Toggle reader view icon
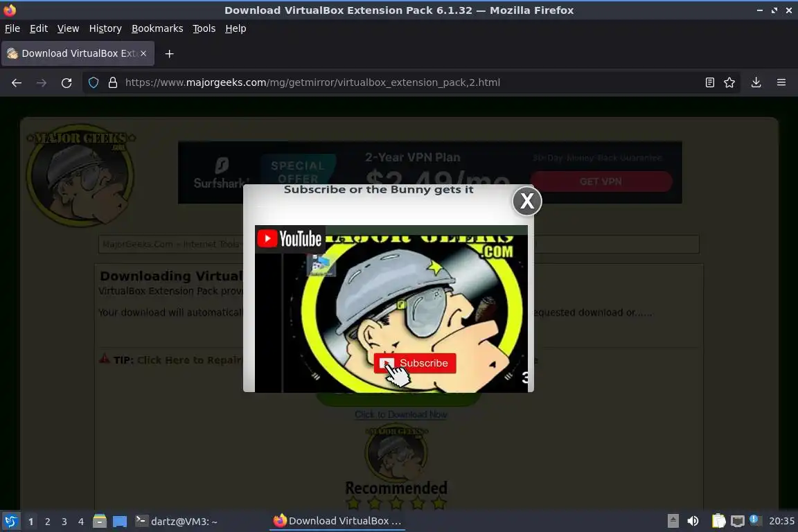The height and width of the screenshot is (532, 798). (x=709, y=82)
